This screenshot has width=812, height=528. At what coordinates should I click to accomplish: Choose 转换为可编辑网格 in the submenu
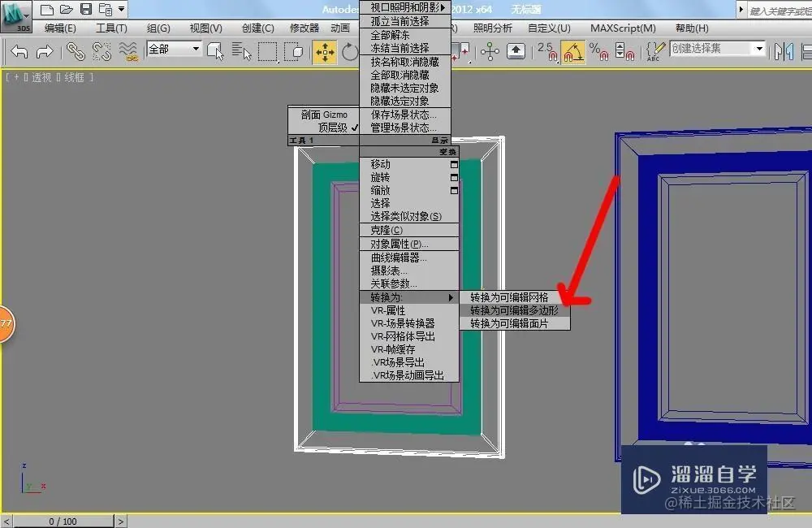click(515, 297)
